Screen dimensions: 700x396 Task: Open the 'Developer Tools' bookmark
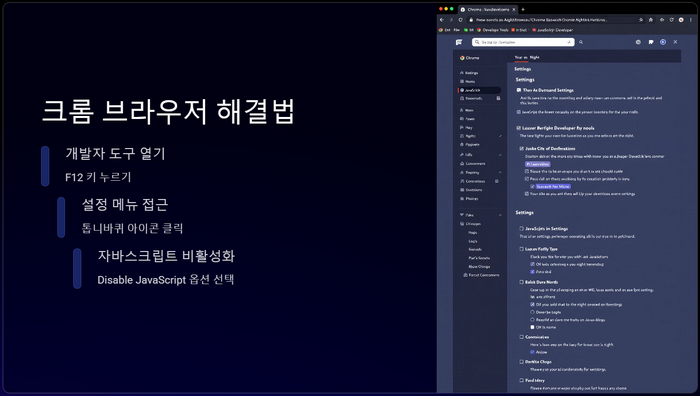492,30
